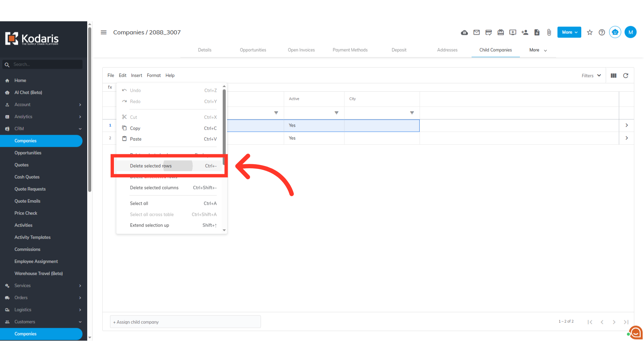644x362 pixels.
Task: Toggle the Active column filter icon
Action: click(336, 113)
